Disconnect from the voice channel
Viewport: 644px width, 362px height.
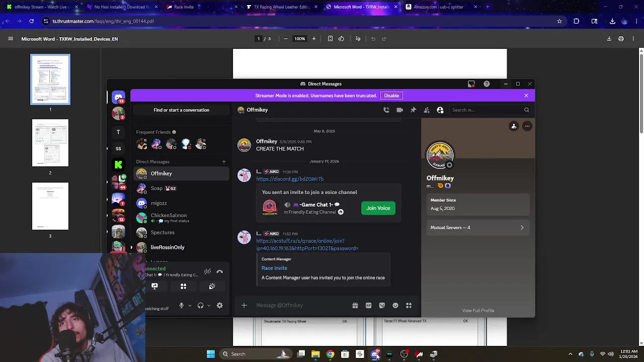pyautogui.click(x=220, y=271)
